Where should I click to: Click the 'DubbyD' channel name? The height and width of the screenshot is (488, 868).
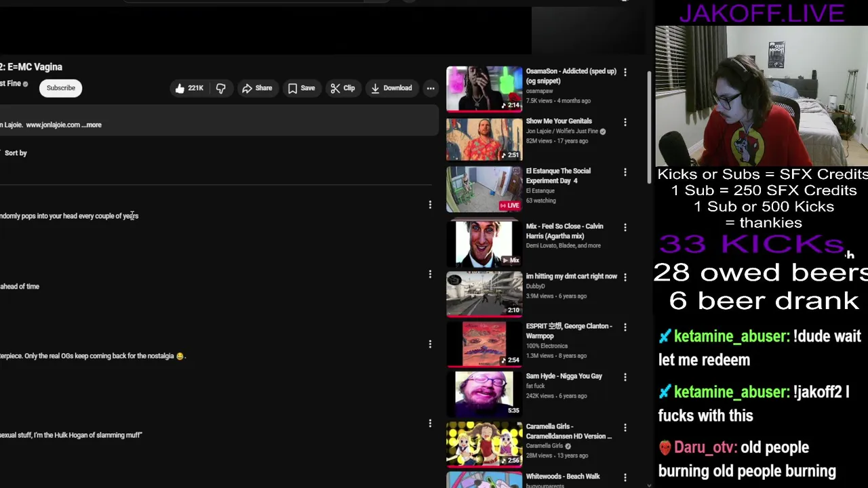pos(535,287)
